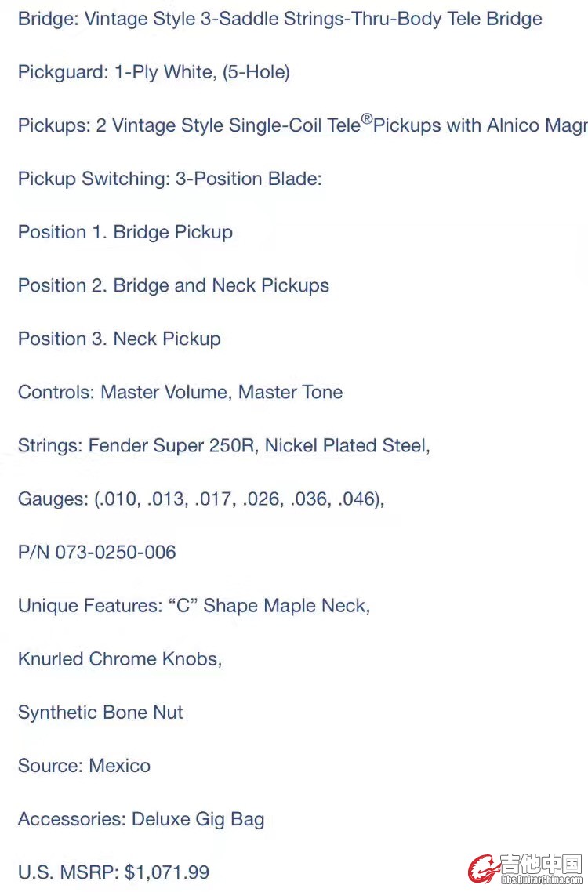Click the Synthetic Bone Nut line
Viewport: 588px width, 892px height.
[x=101, y=713]
